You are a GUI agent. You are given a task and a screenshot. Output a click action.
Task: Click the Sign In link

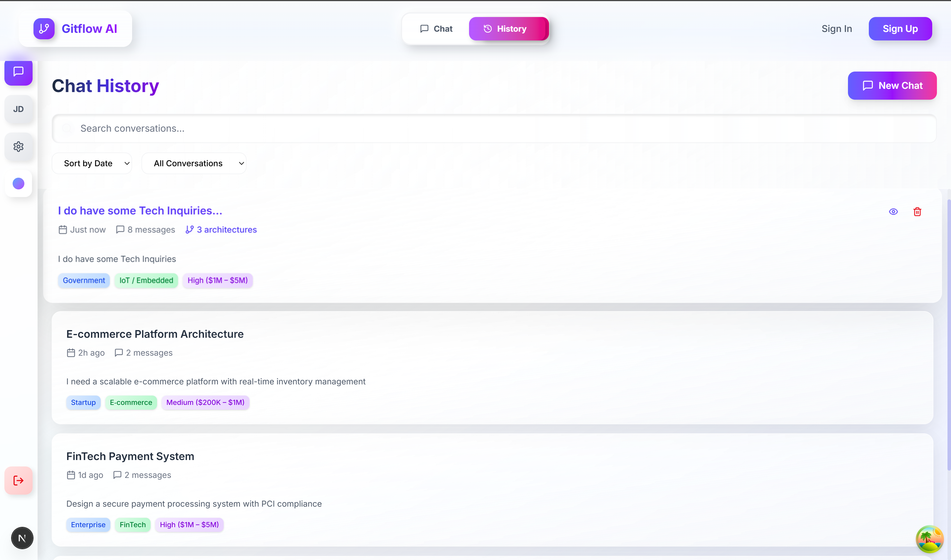click(x=837, y=29)
